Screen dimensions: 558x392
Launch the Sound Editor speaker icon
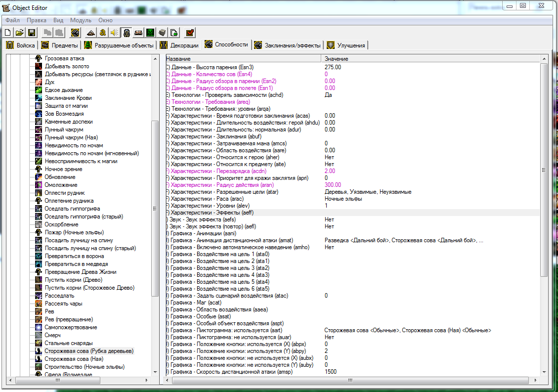pyautogui.click(x=114, y=33)
